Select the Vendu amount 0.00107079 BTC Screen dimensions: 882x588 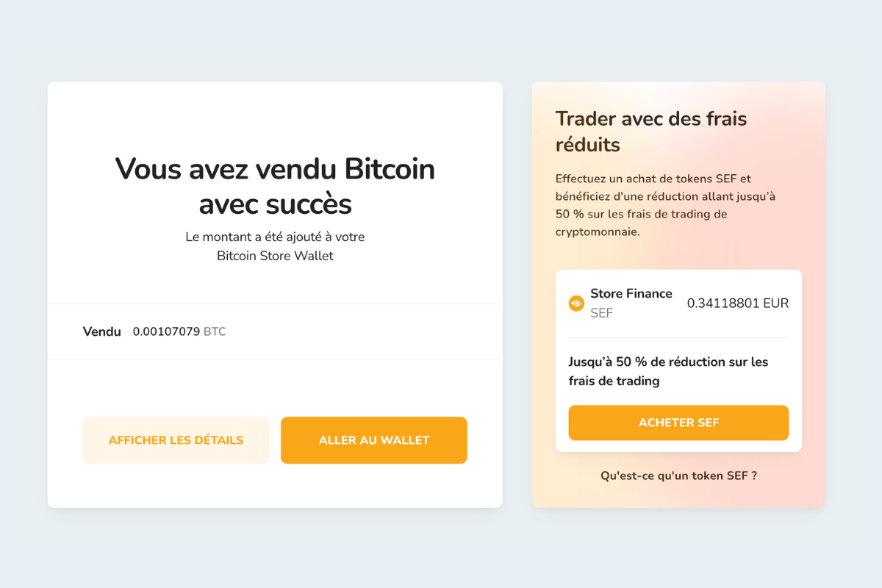coord(166,331)
